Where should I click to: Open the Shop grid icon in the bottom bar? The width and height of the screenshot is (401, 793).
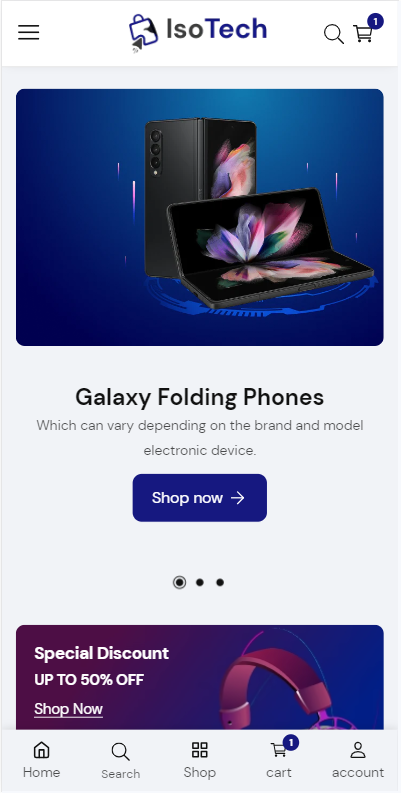[200, 750]
